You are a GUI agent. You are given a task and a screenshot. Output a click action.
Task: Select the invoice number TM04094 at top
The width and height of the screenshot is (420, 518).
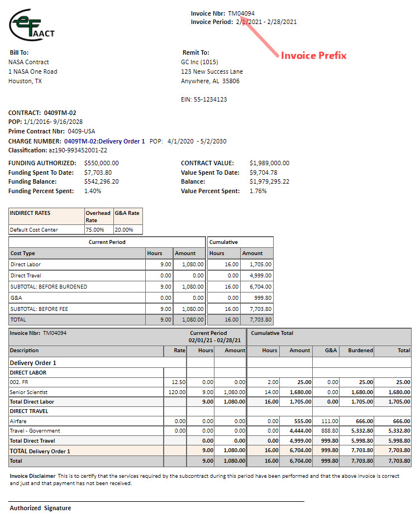pyautogui.click(x=241, y=13)
